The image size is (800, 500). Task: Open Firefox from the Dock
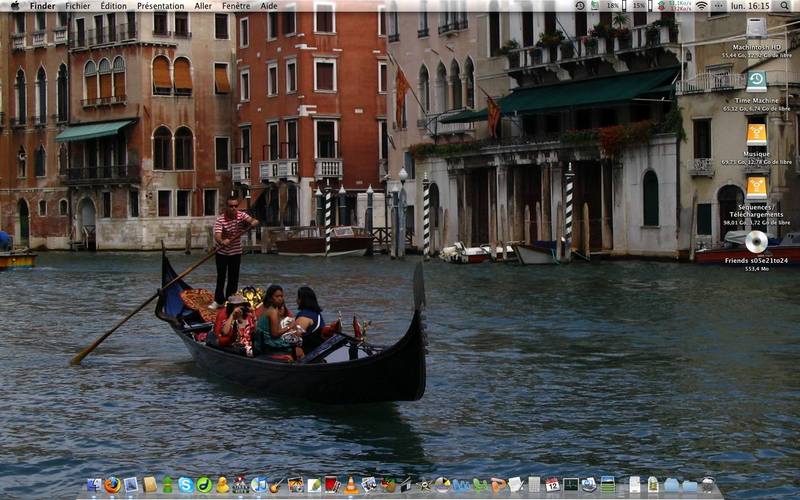pos(112,485)
